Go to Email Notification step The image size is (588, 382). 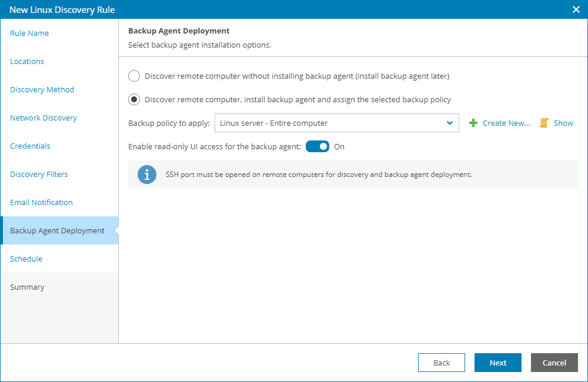(x=41, y=203)
